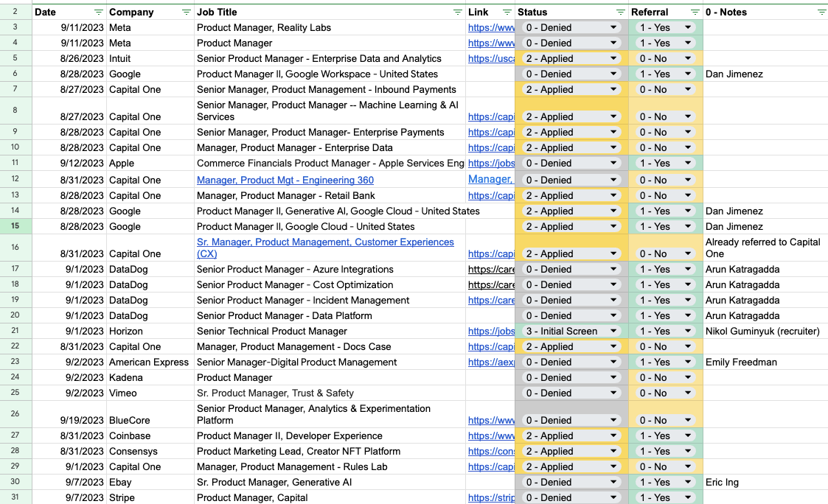Select the Nikol Guminyuk (recruiter) notes cell
The height and width of the screenshot is (504, 828).
tap(765, 332)
